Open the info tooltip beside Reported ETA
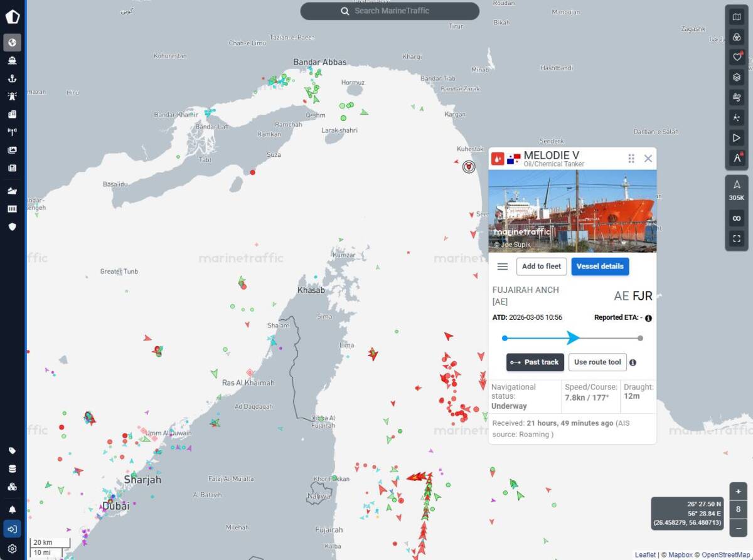This screenshot has width=753, height=560. coord(649,318)
